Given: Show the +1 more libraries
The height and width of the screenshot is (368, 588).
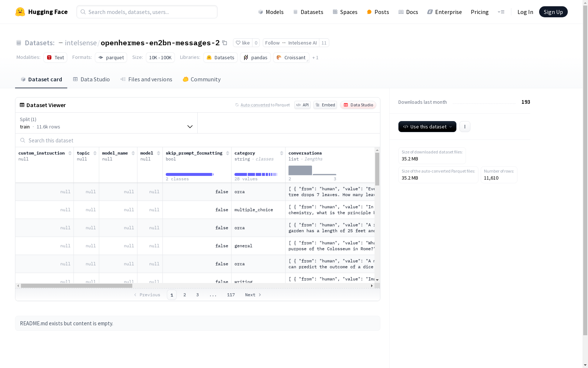Looking at the screenshot, I should point(315,58).
